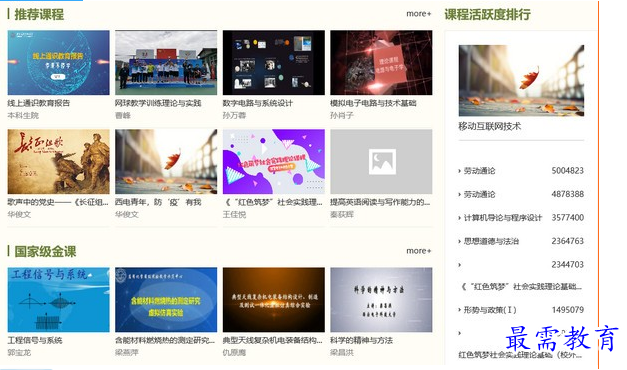Click 《"红色筑梦"社会实践理论基础... in ranking list

521,286
